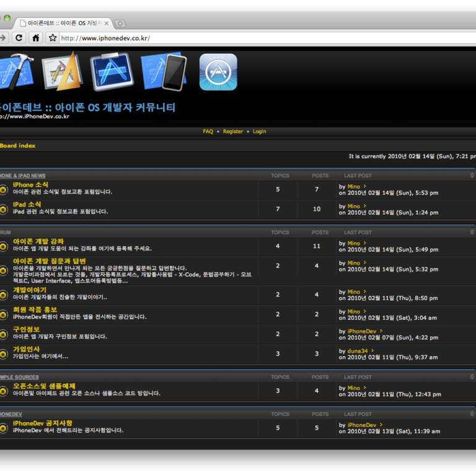Click the Interface Builder icon in banner
Viewport: 476px width, 476px height.
112,71
